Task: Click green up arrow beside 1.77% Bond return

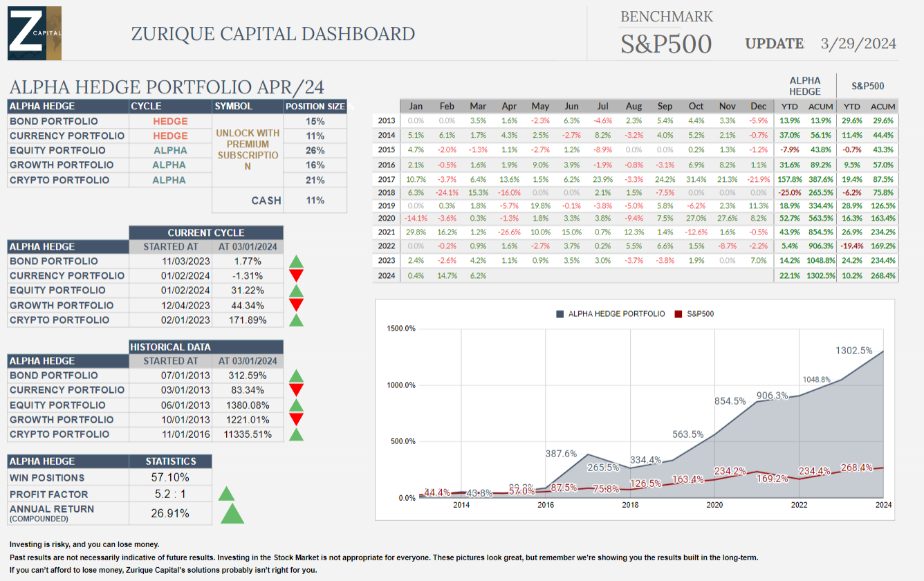Action: click(296, 261)
